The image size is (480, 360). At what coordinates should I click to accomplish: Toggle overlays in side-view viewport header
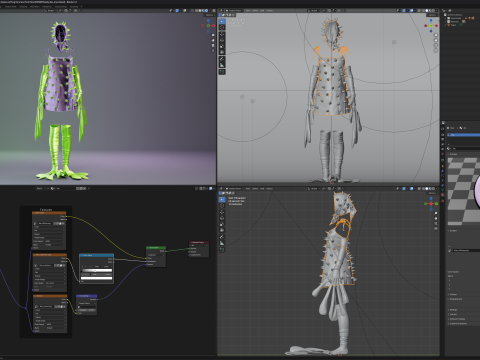(x=411, y=188)
